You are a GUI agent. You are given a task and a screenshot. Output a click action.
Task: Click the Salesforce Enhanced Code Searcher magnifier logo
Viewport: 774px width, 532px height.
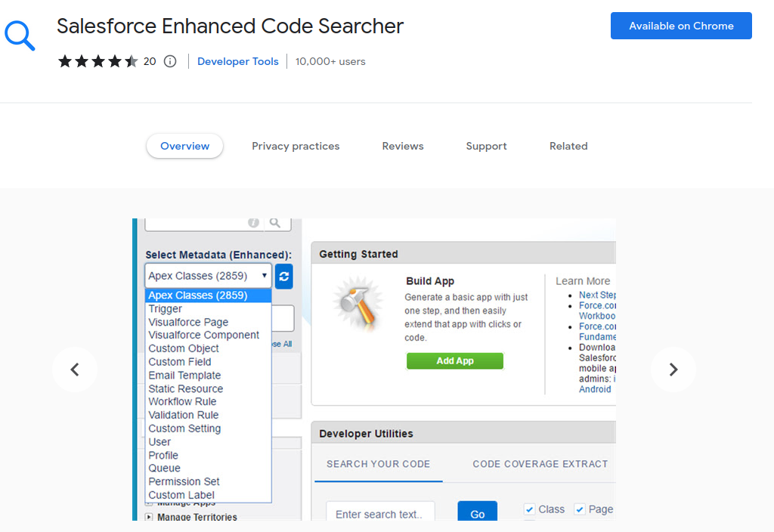point(20,35)
